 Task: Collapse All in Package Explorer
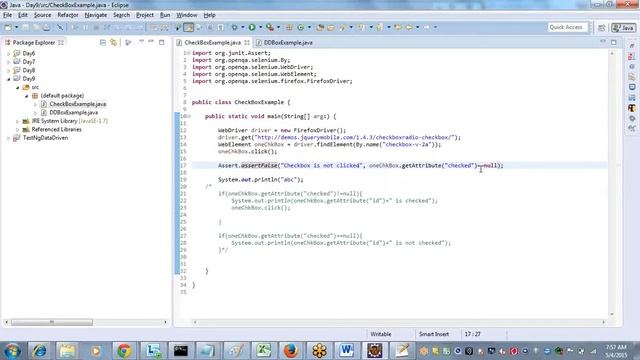pyautogui.click(x=103, y=42)
